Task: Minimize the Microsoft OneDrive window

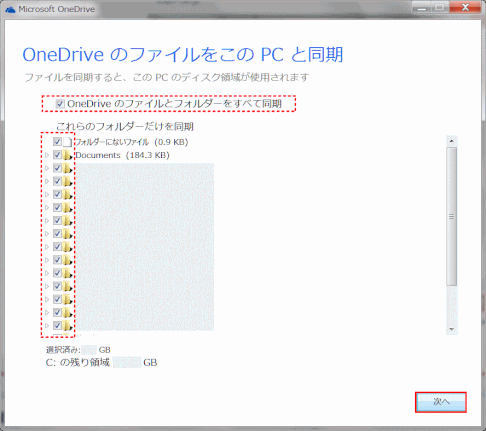Action: (421, 7)
